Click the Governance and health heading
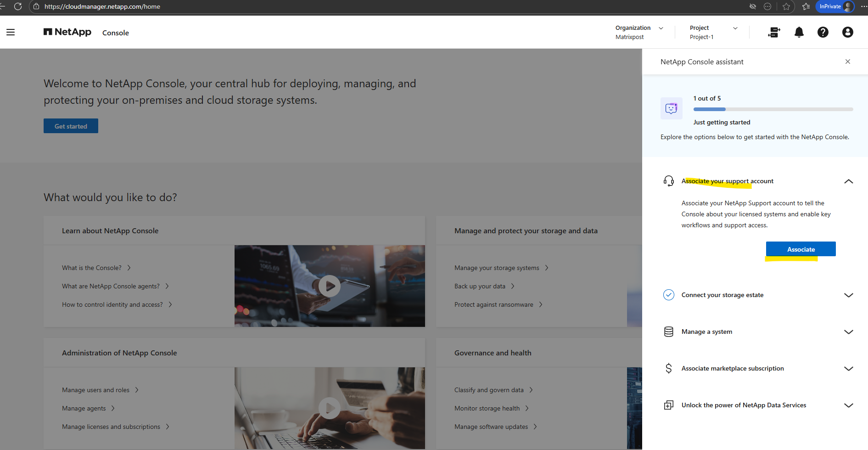The height and width of the screenshot is (450, 868). [493, 353]
